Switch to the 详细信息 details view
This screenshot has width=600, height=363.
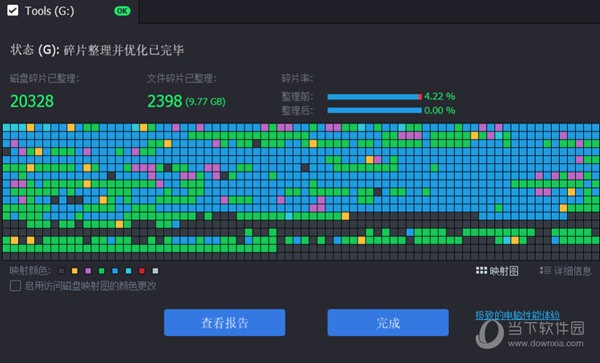tap(566, 271)
